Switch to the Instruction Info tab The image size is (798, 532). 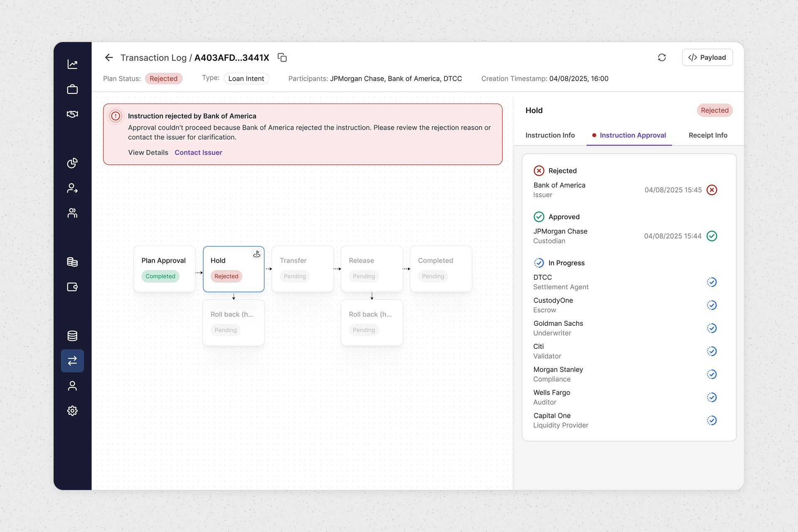pyautogui.click(x=550, y=135)
